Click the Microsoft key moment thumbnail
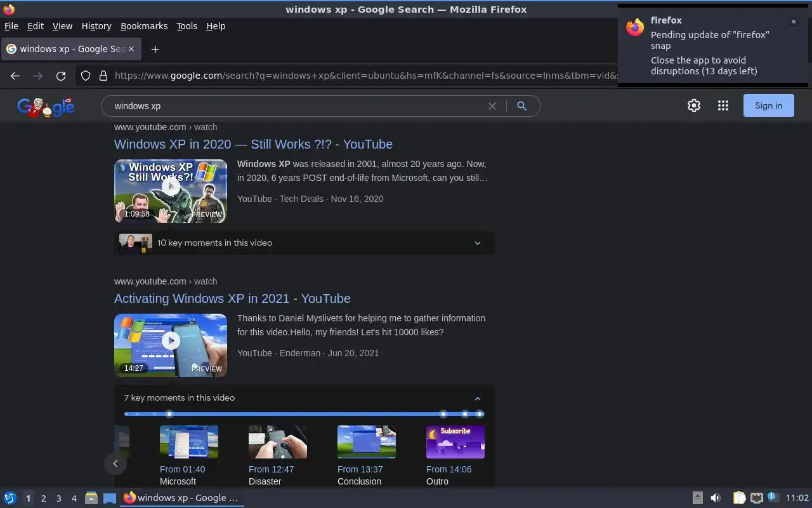 [x=189, y=442]
